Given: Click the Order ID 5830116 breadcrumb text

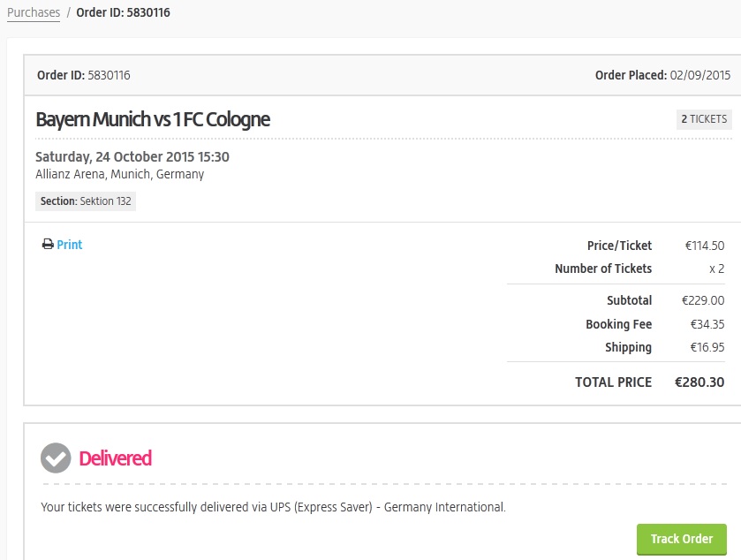Looking at the screenshot, I should tap(123, 12).
